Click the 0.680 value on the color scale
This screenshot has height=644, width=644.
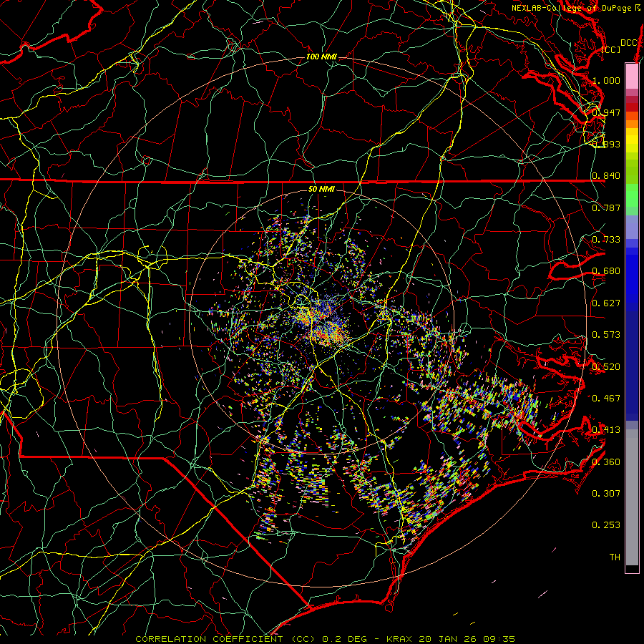(606, 271)
